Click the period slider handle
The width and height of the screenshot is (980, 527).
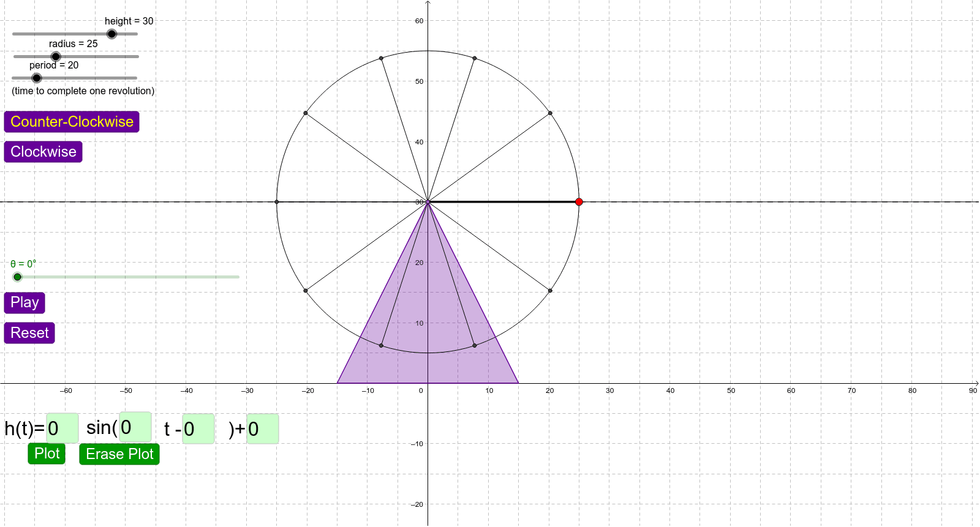[37, 78]
